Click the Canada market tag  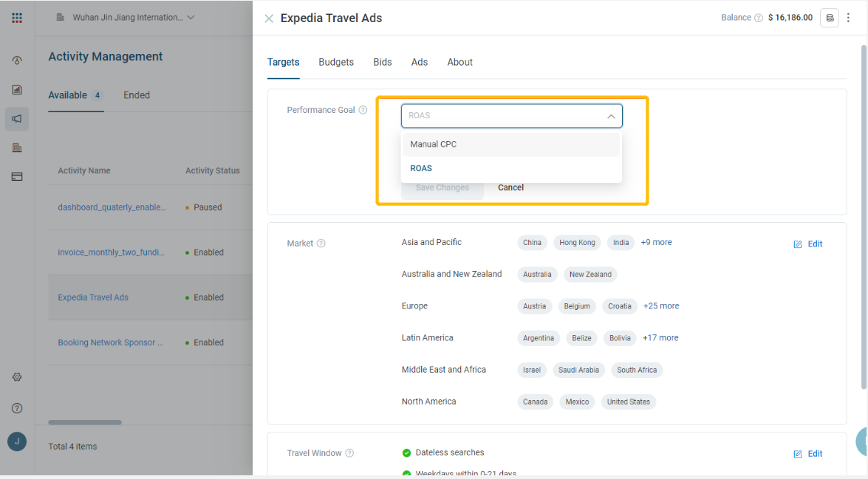[x=535, y=402]
